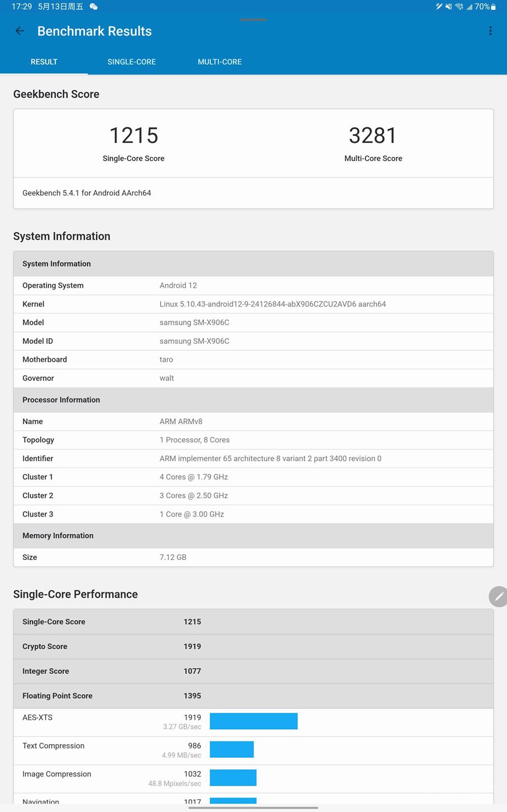Select the RESULT tab
Image resolution: width=507 pixels, height=812 pixels.
44,62
